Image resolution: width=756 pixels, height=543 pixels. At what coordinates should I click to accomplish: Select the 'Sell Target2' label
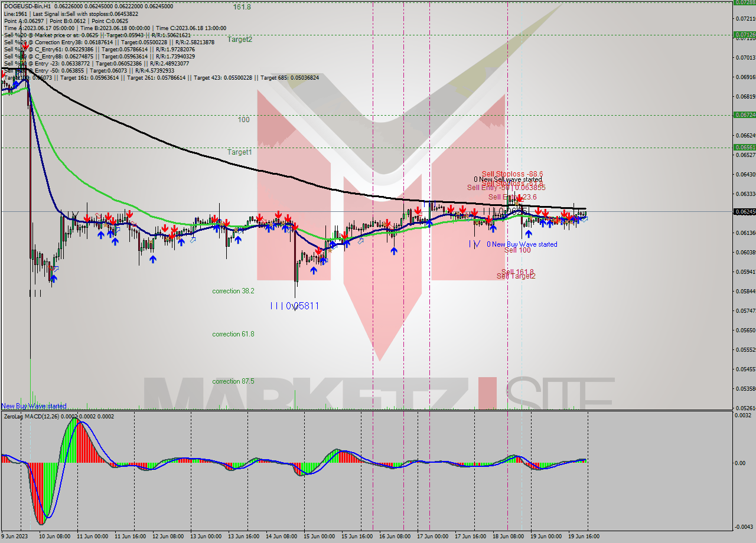516,276
